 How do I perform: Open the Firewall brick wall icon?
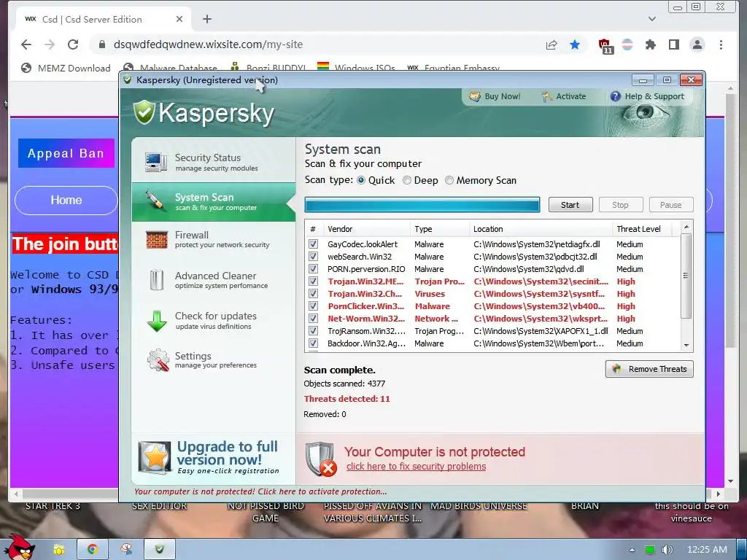pos(157,239)
